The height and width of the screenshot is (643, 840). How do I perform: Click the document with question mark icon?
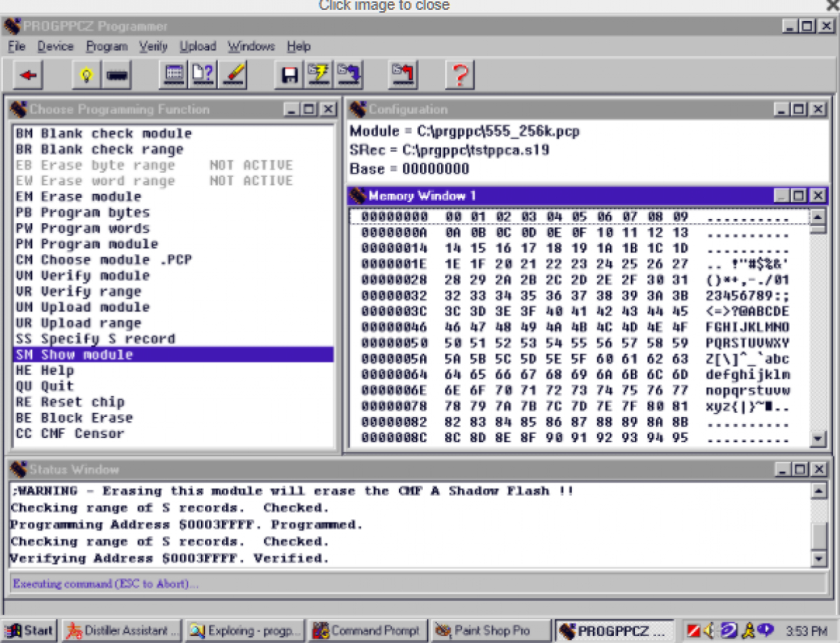pyautogui.click(x=203, y=75)
